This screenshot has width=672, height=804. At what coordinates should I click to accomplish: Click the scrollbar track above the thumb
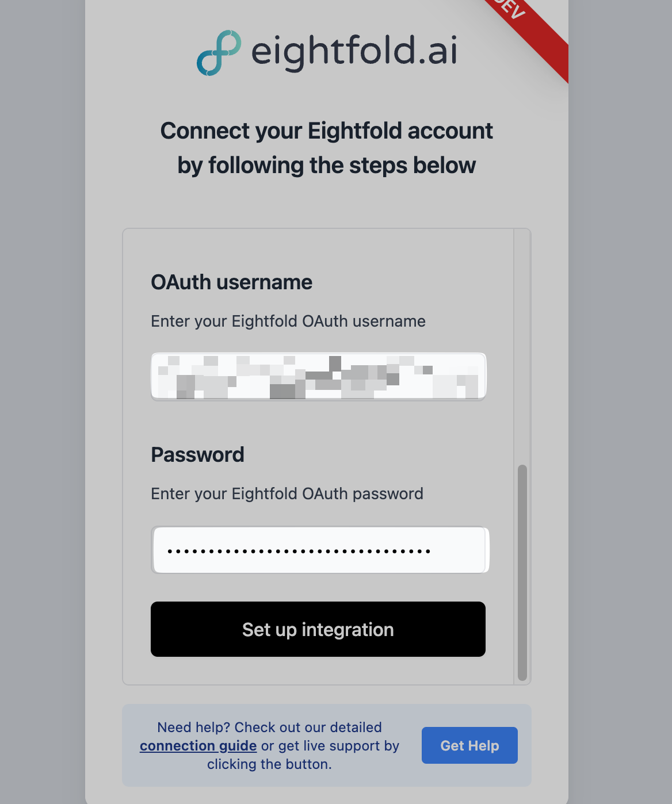(x=522, y=345)
